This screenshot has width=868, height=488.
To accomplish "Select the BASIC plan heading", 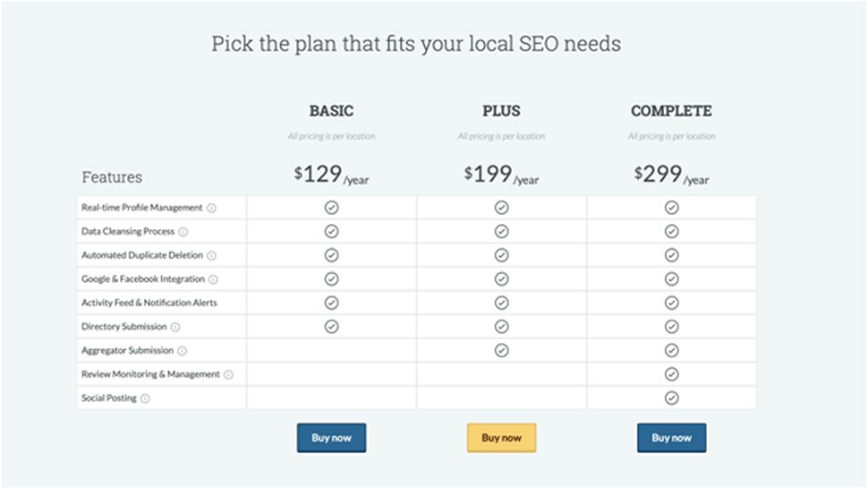I will tap(332, 111).
